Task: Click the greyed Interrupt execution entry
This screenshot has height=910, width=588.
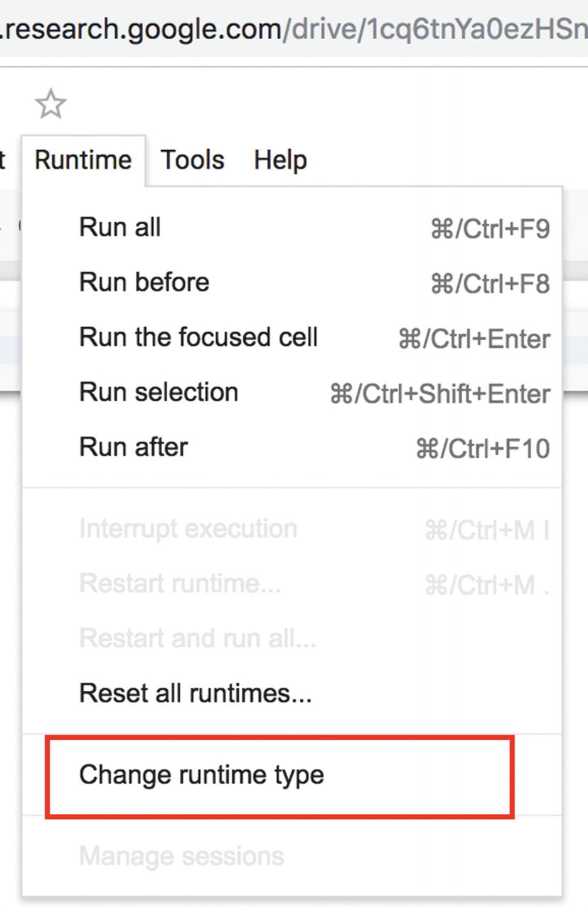Action: pos(188,529)
